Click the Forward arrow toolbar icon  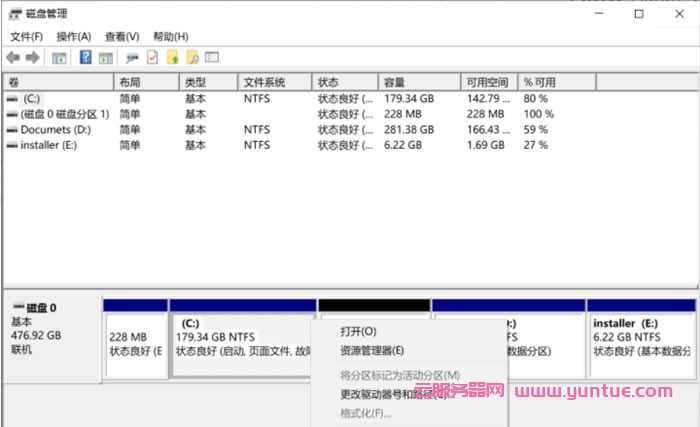[x=33, y=58]
